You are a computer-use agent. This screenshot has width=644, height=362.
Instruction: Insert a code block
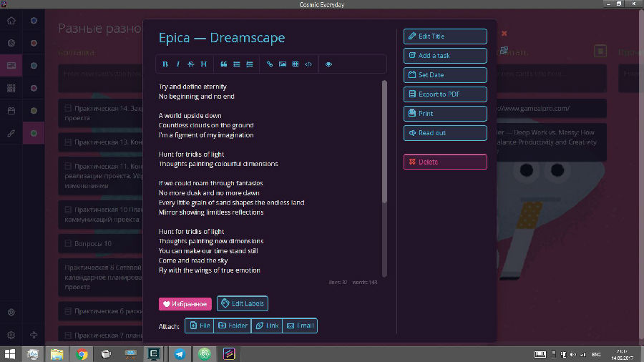click(x=308, y=64)
